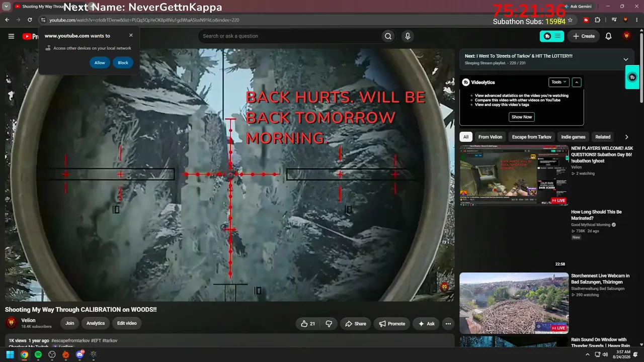Open the Velion channel name link
This screenshot has width=644, height=362.
tap(29, 320)
